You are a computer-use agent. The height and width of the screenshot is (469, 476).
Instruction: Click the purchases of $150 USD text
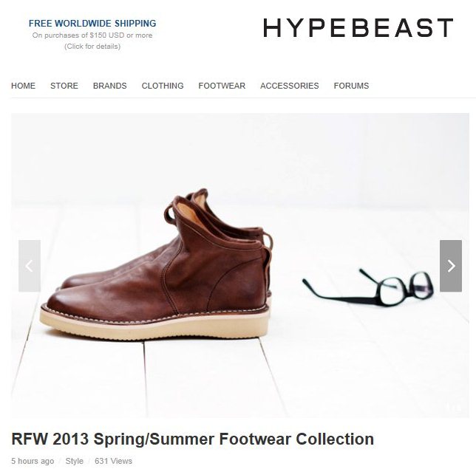click(92, 35)
